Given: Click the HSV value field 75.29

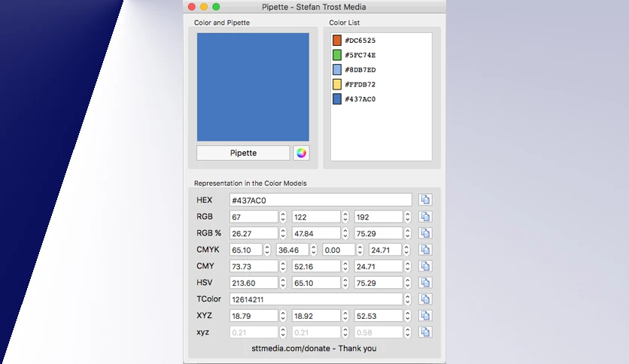Looking at the screenshot, I should pos(378,283).
